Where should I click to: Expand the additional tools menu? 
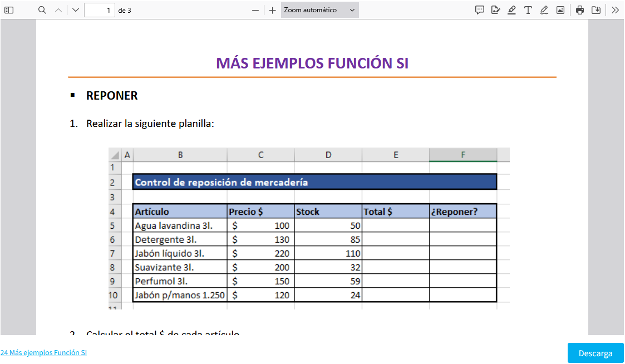[x=615, y=10]
